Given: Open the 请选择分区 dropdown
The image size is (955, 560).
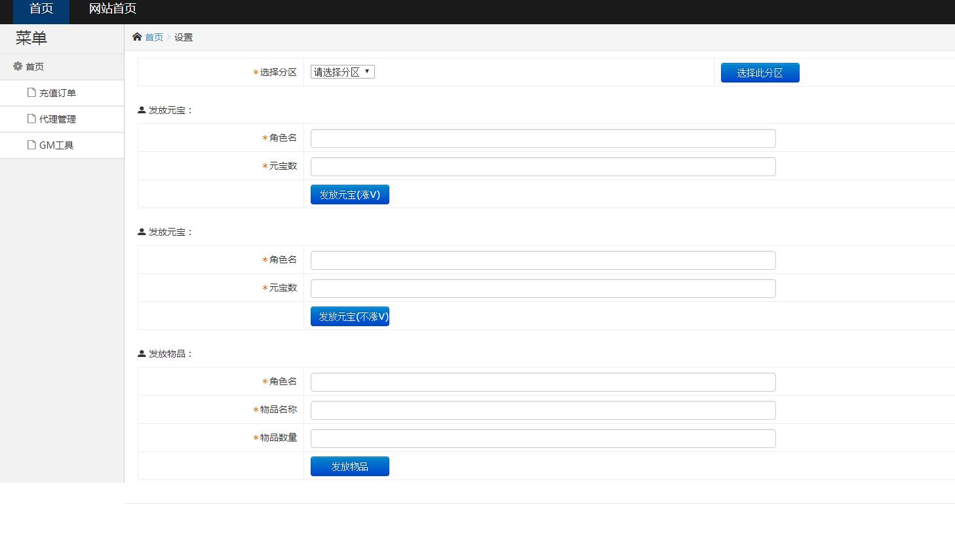Looking at the screenshot, I should (342, 72).
